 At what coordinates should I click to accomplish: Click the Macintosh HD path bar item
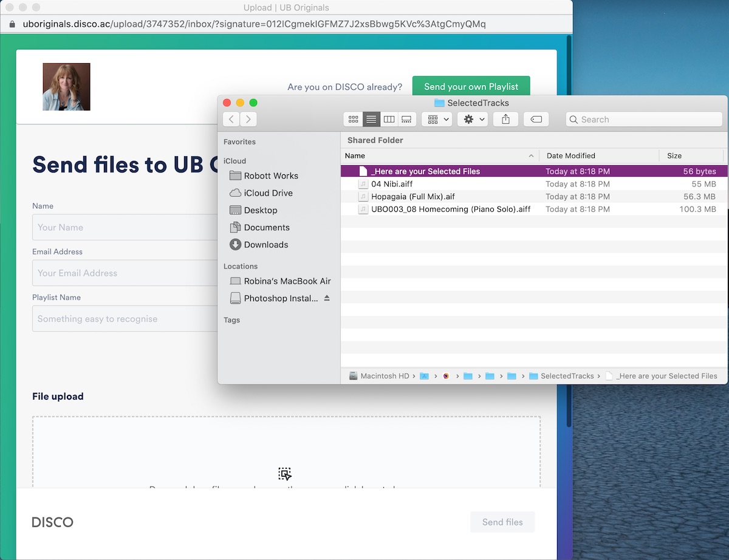pos(380,376)
